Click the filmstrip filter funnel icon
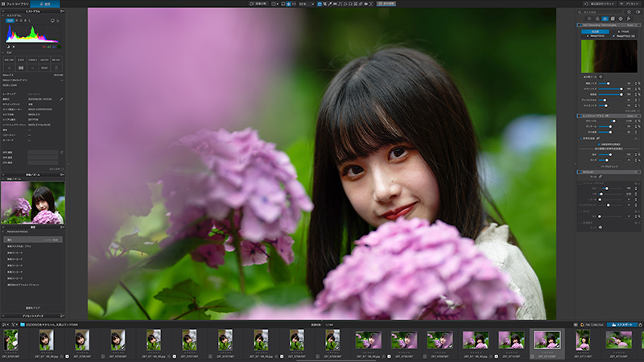The width and height of the screenshot is (644, 362). 13,325
